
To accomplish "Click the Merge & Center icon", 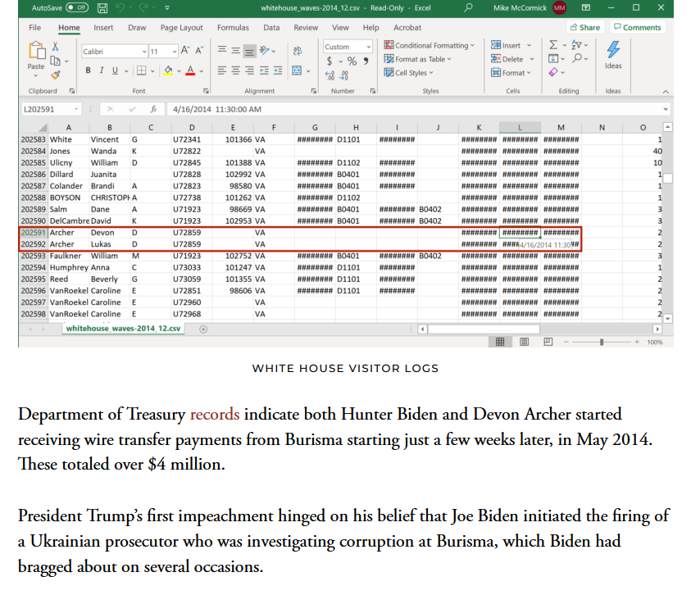I will tap(297, 70).
